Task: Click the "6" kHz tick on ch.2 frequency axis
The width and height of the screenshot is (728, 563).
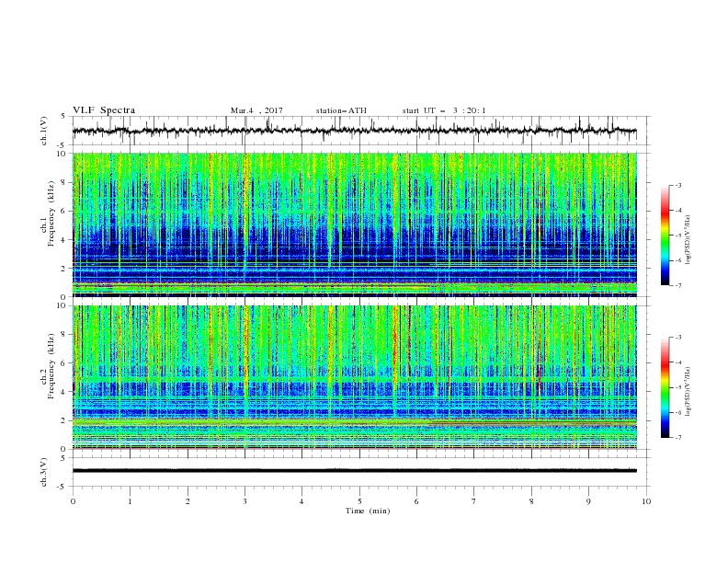Action: pyautogui.click(x=64, y=363)
